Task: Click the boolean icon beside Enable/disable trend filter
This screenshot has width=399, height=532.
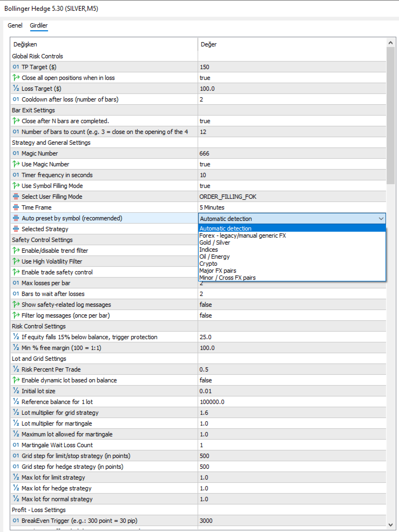Action: click(x=16, y=251)
